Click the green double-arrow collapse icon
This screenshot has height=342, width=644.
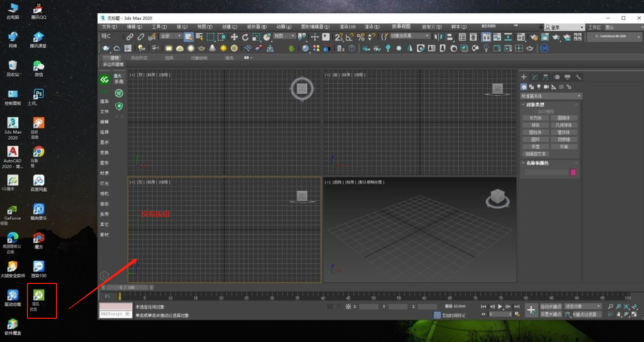(104, 80)
